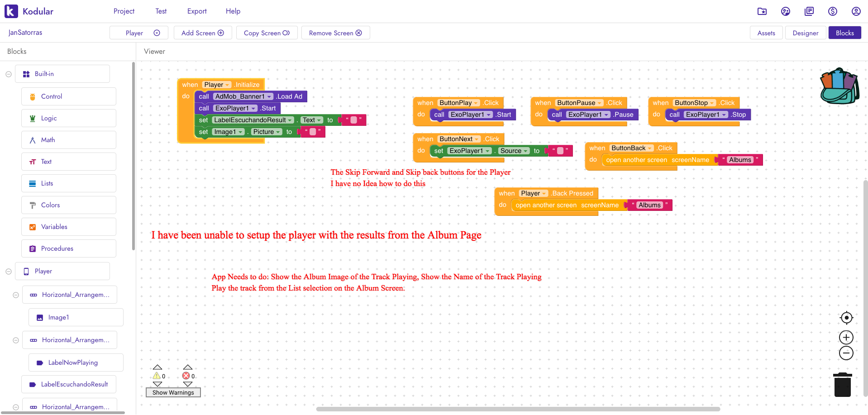
Task: Open the project folder icon
Action: (762, 11)
